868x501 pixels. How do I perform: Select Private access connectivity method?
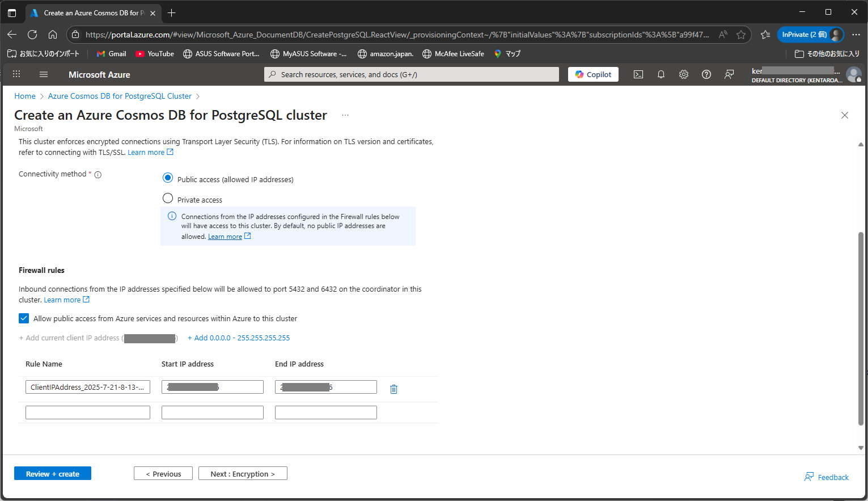click(168, 198)
